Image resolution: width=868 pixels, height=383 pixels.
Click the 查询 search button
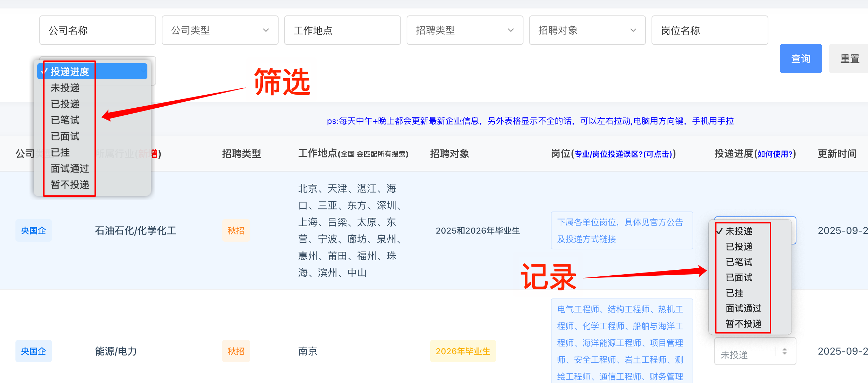pyautogui.click(x=801, y=58)
